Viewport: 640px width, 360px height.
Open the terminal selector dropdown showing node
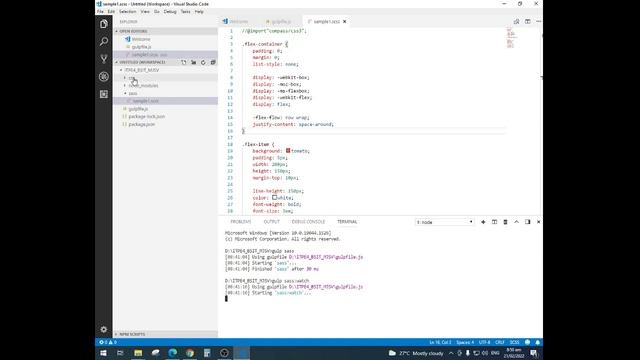click(444, 222)
